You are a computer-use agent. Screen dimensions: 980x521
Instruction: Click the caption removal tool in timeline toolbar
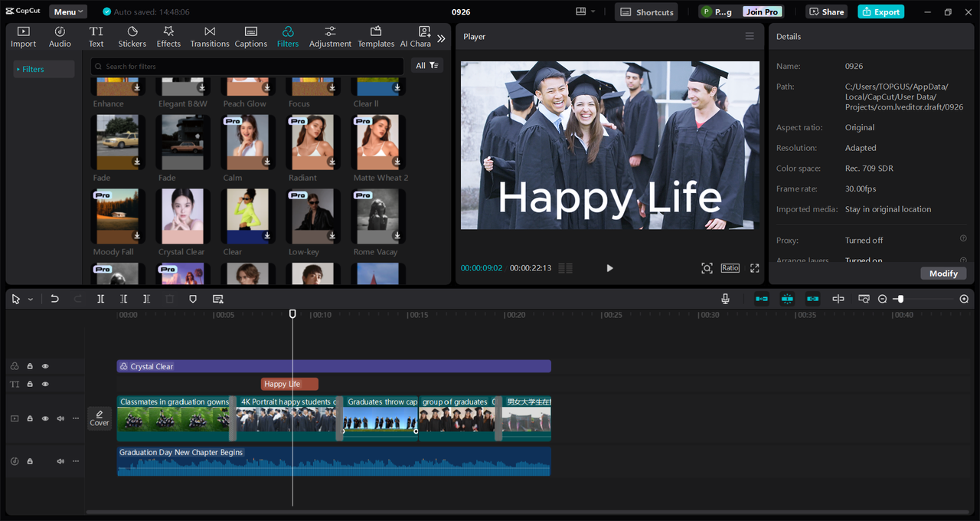[x=217, y=299]
